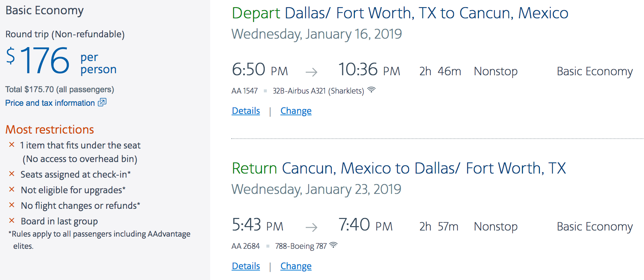Click the red X beside "1 item that fits under the seat"

12,145
